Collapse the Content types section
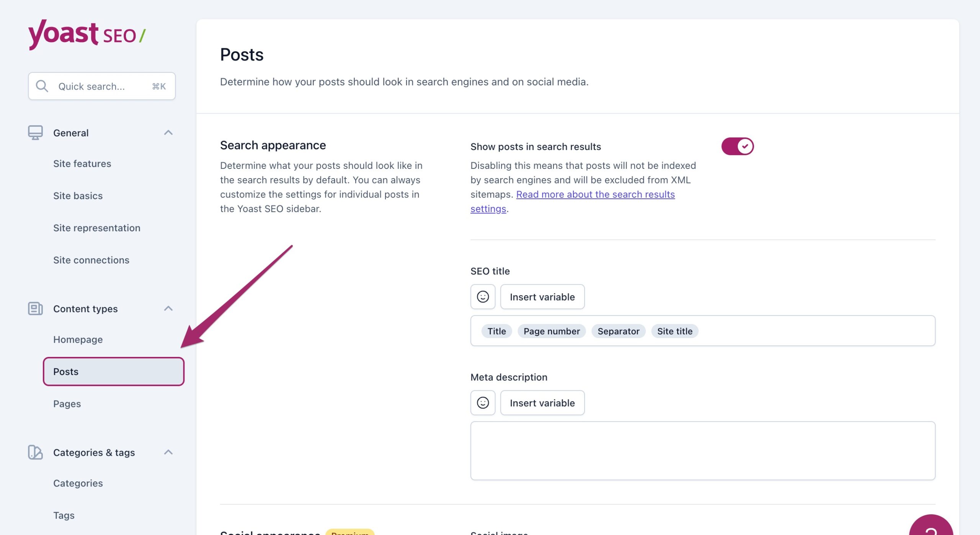This screenshot has width=980, height=535. (168, 308)
